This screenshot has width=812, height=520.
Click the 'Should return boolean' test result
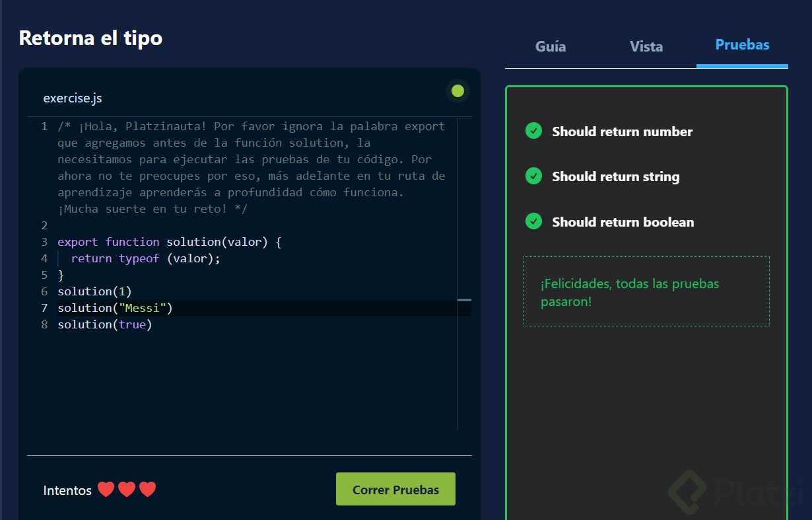tap(623, 222)
